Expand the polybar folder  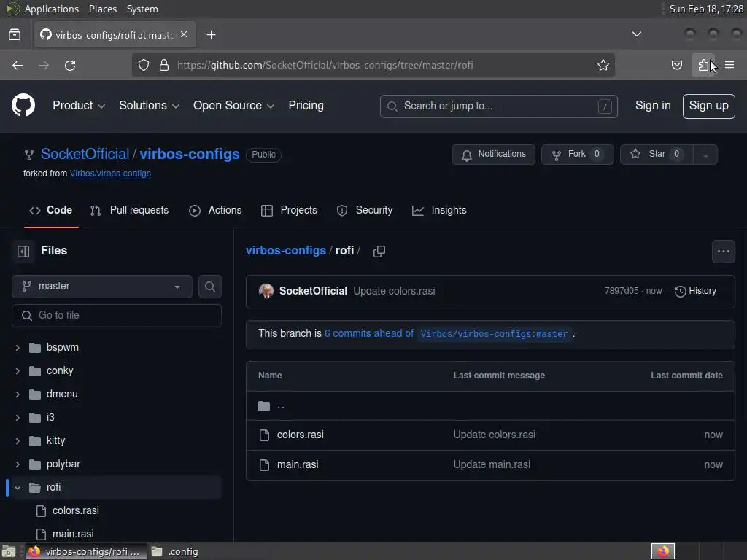[18, 464]
